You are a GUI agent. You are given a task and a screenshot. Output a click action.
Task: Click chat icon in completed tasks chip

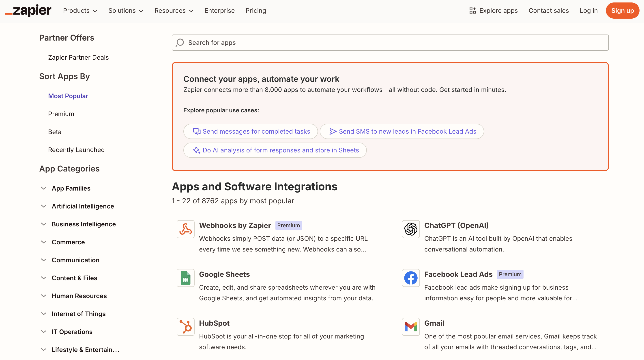coord(197,131)
